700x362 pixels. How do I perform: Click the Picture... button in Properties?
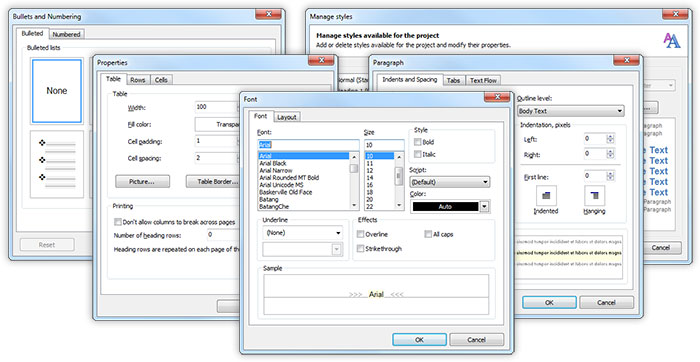(142, 182)
